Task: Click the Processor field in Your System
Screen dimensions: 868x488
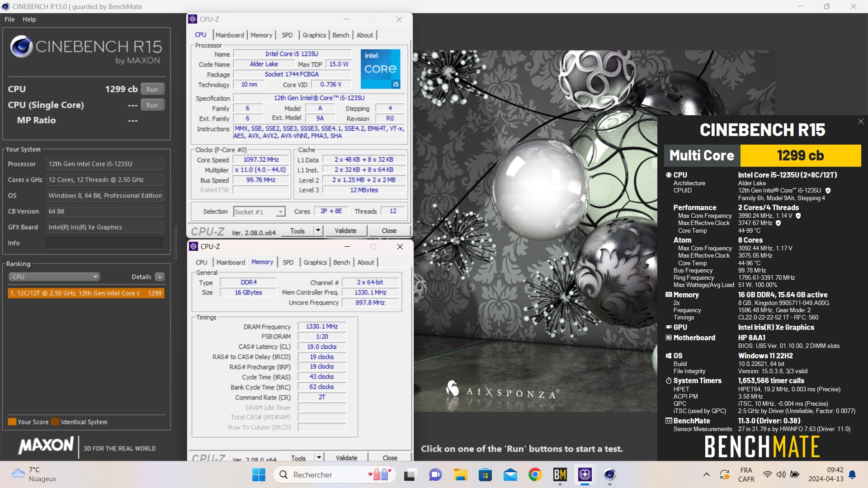Action: click(x=105, y=164)
